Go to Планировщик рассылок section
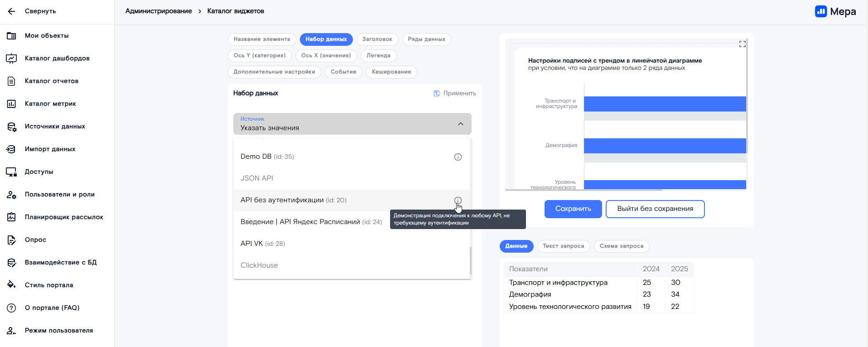This screenshot has height=347, width=868. pyautogui.click(x=64, y=217)
